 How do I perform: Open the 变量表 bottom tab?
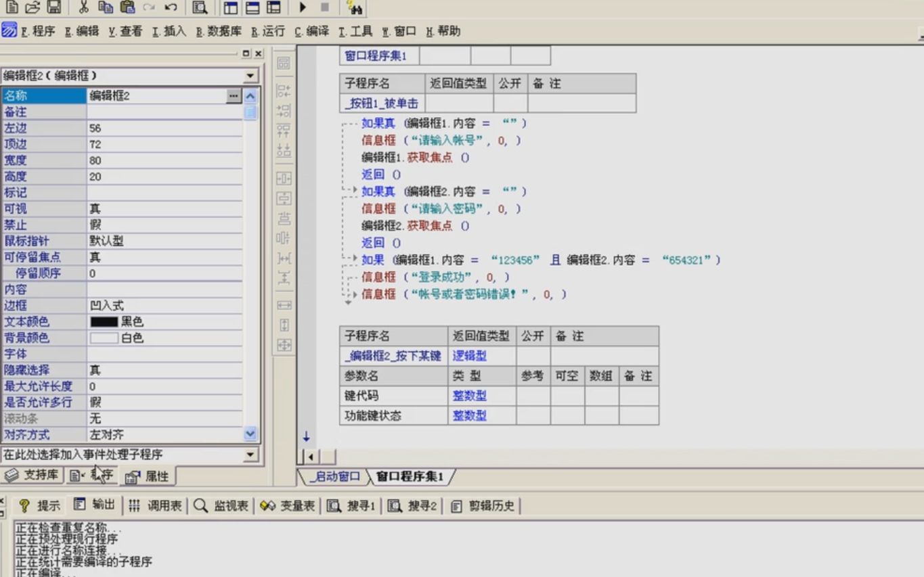point(288,505)
